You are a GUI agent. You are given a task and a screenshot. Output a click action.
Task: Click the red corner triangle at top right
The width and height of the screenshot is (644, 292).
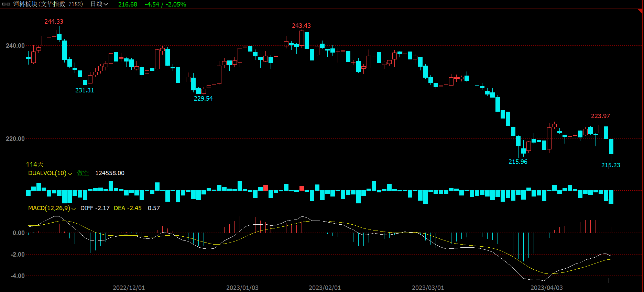pos(640,11)
